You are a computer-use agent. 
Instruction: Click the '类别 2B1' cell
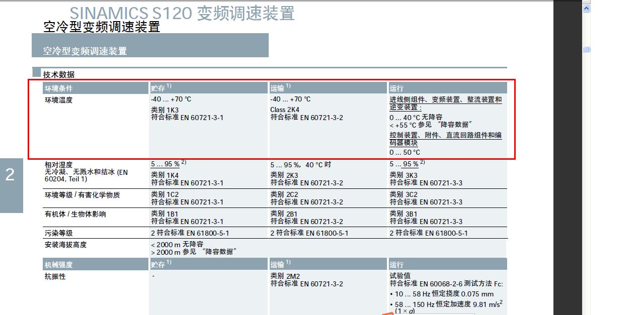[284, 214]
